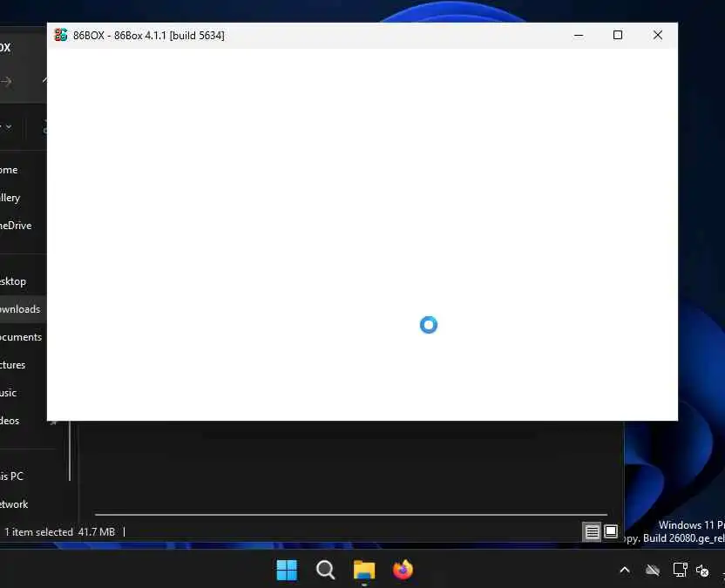
Task: Minimize the 86Box window
Action: [x=578, y=35]
